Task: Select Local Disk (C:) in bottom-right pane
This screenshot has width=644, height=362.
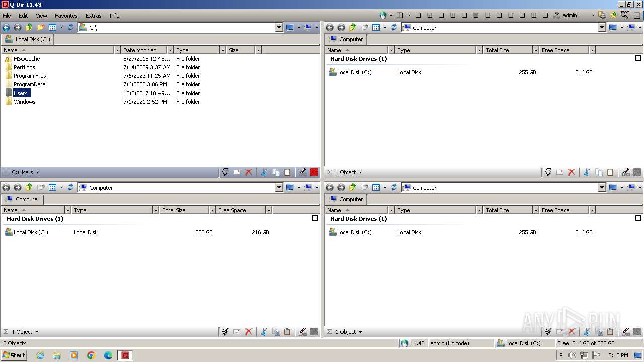Action: (354, 232)
